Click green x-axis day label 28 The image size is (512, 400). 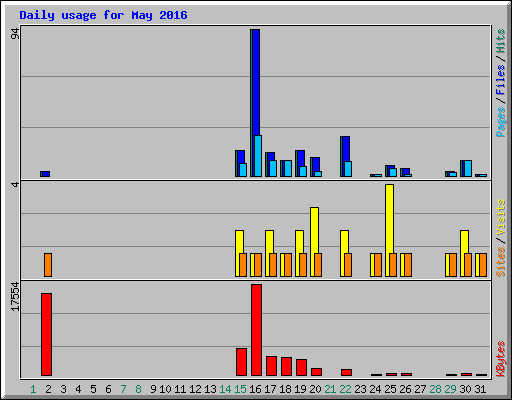click(435, 389)
